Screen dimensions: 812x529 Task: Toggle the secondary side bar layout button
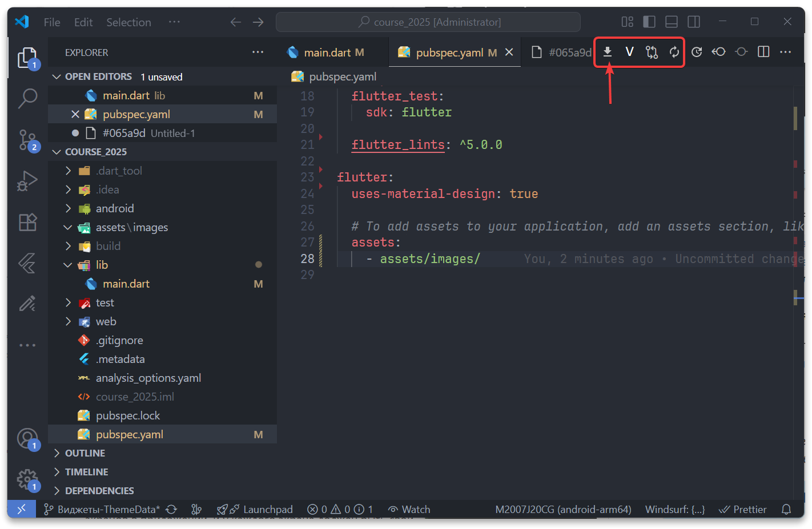[694, 22]
